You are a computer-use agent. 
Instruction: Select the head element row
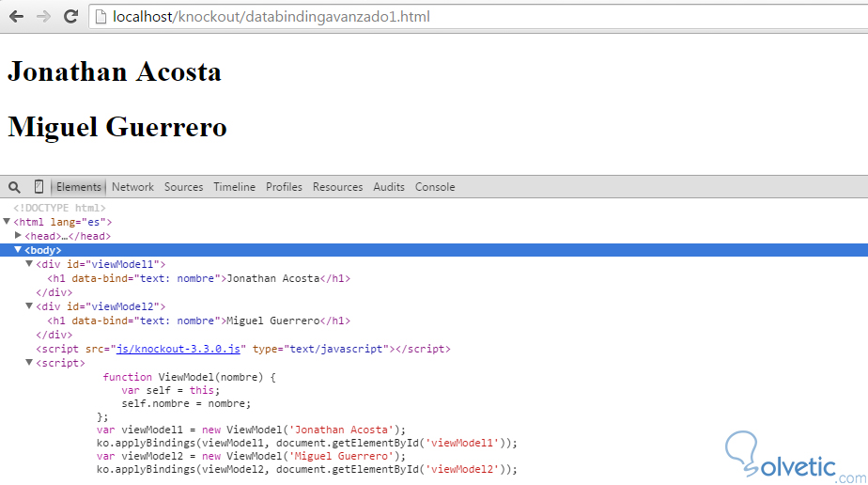click(68, 236)
